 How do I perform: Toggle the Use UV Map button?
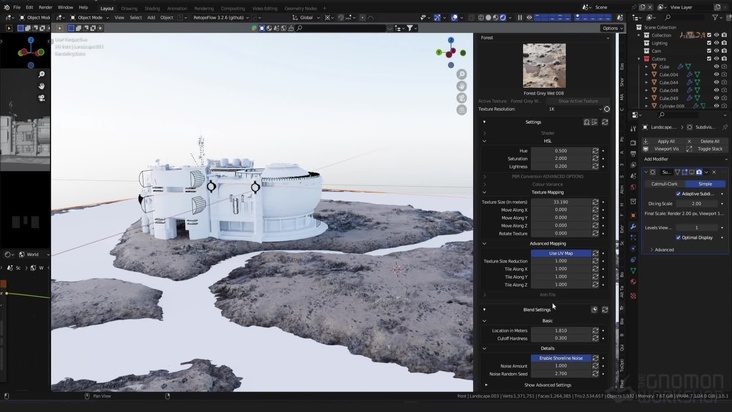coord(561,253)
